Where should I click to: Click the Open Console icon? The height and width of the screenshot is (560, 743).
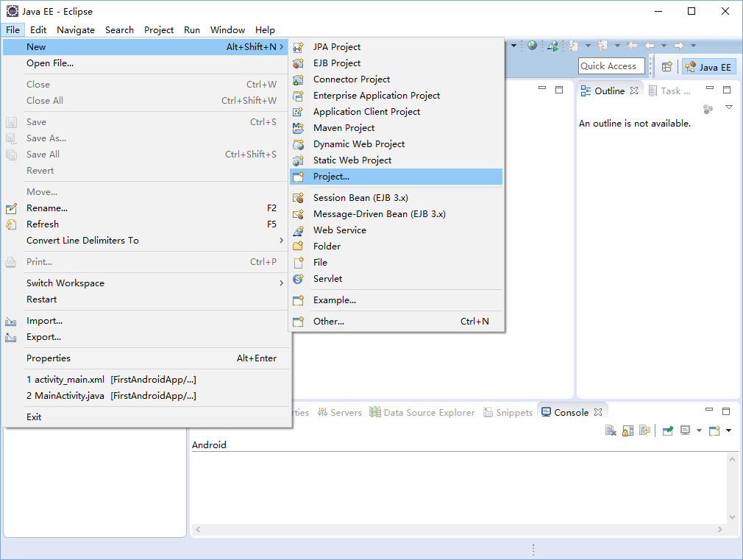[x=714, y=430]
